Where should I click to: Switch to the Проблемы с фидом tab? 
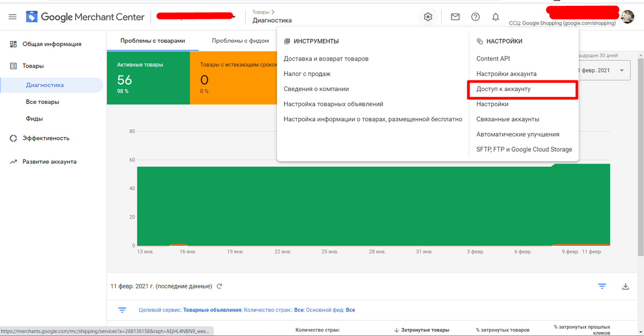pyautogui.click(x=239, y=41)
